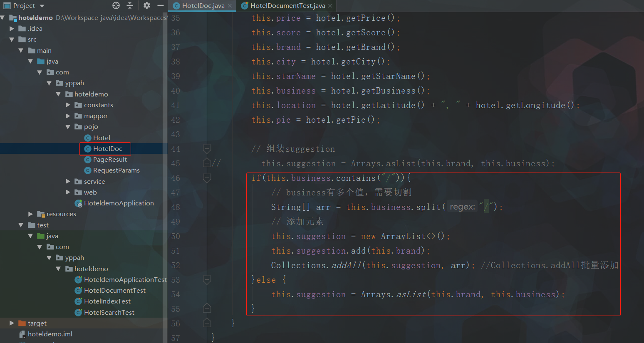The height and width of the screenshot is (343, 644).
Task: Click on Arrays.asList at line 54
Action: [x=394, y=294]
